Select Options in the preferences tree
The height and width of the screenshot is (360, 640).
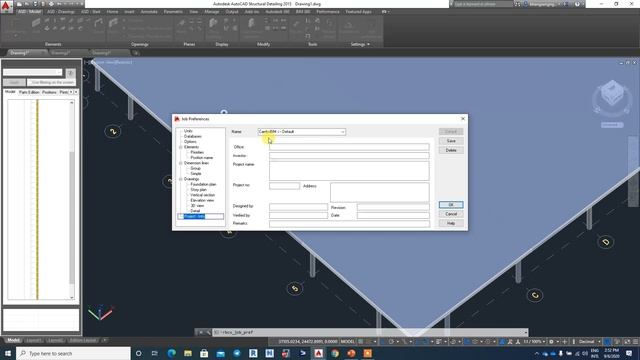(190, 142)
